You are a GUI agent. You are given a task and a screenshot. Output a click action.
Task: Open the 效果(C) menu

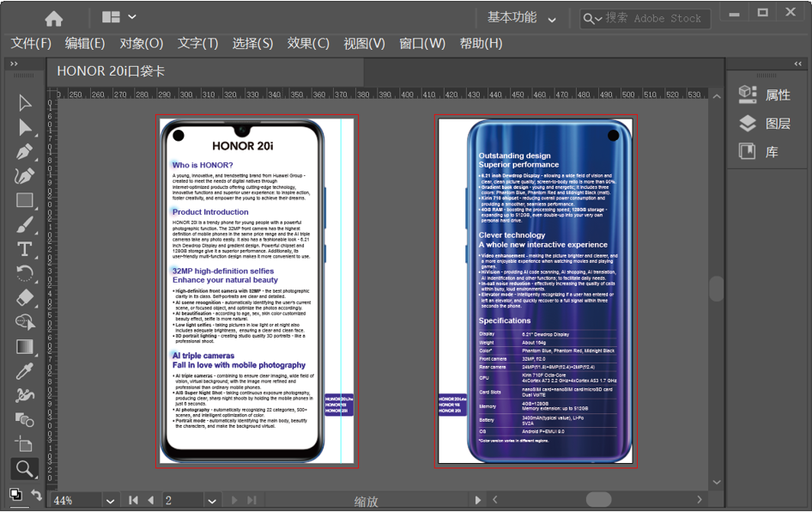308,44
